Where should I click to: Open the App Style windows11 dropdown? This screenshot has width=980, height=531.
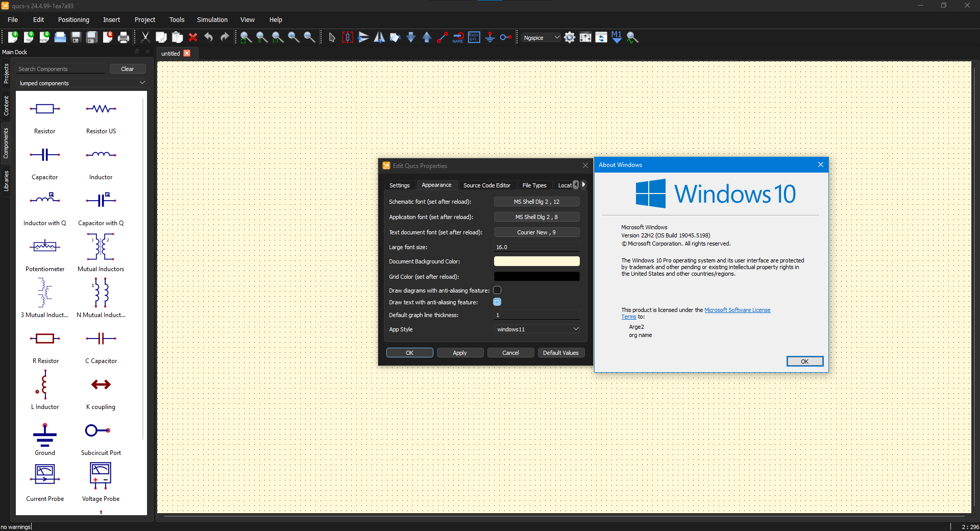pyautogui.click(x=537, y=329)
